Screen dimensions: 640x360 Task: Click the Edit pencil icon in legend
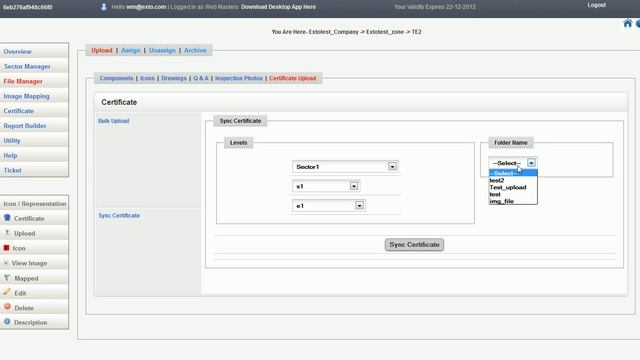click(x=7, y=292)
